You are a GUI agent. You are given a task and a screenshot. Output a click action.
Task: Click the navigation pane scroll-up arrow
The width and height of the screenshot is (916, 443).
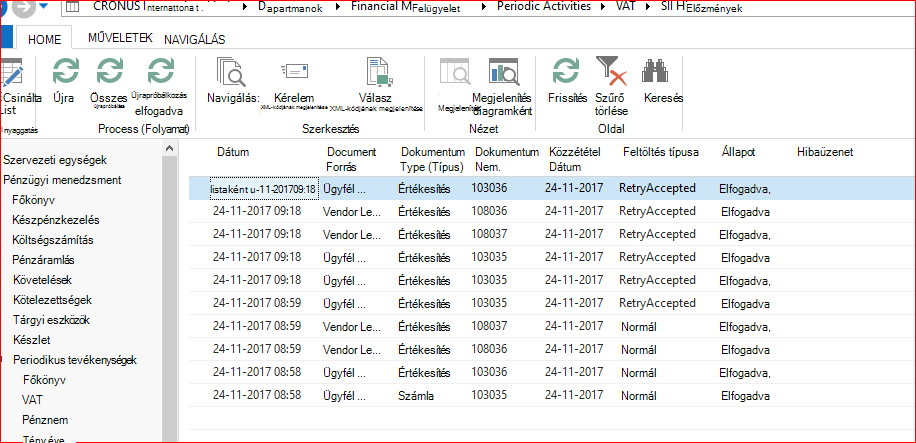(x=169, y=148)
